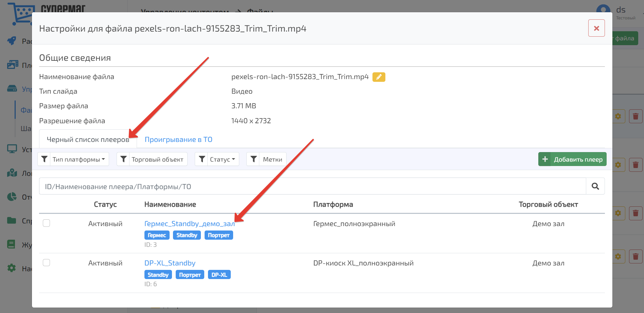Screen dimensions: 644x313
Task: Open the Торговый объект filter
Action: (158, 159)
